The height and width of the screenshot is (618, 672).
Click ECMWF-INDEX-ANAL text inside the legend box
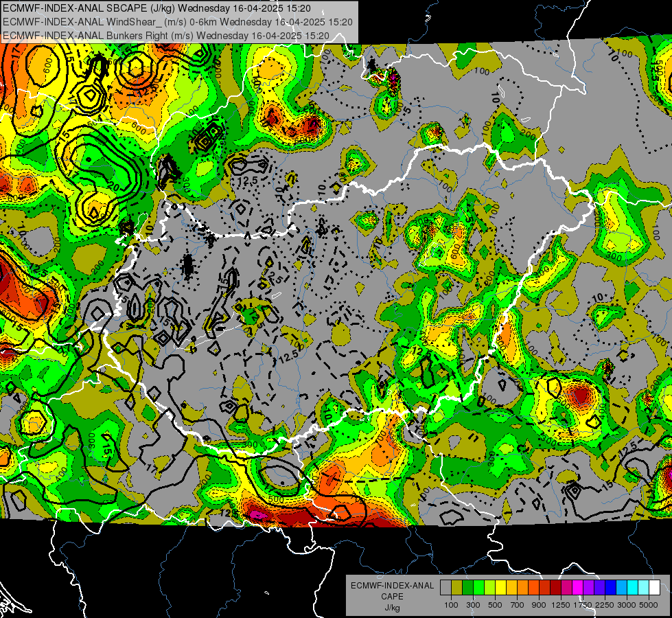click(392, 586)
